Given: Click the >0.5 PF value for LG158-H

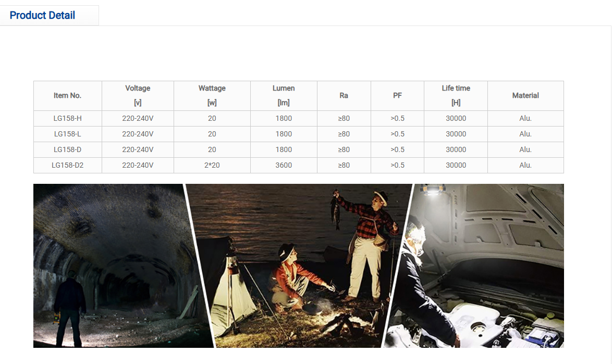Looking at the screenshot, I should pyautogui.click(x=397, y=119).
